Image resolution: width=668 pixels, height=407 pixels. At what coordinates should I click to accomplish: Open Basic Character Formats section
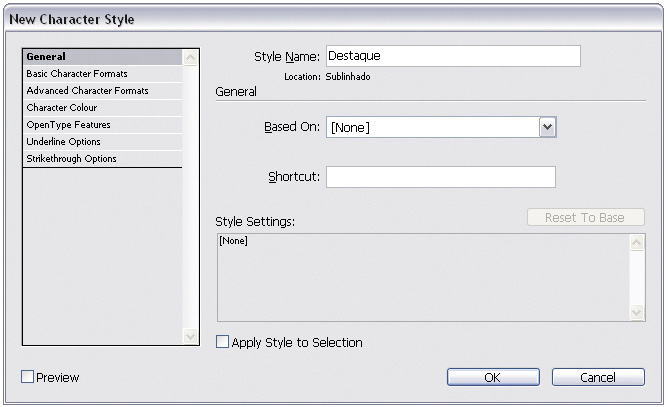[x=102, y=74]
